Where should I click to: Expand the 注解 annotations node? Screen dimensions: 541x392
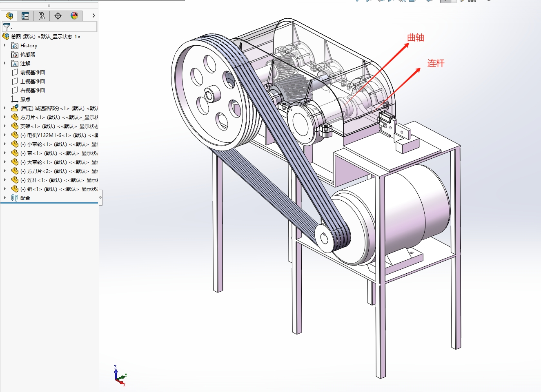click(5, 63)
